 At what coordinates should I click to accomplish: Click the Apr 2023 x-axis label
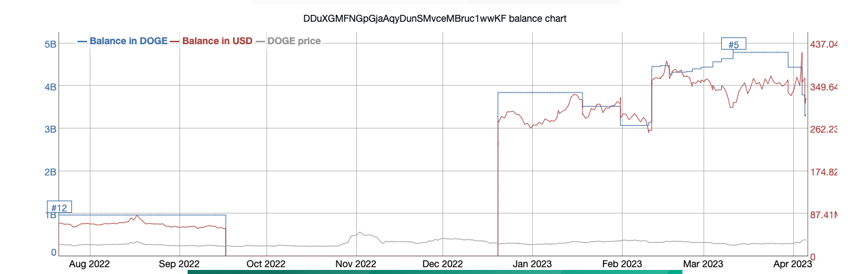(792, 264)
